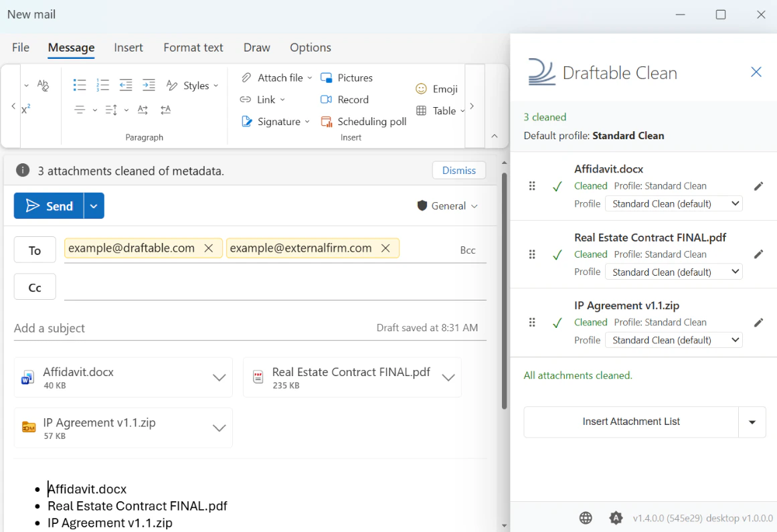Insert Pictures into the message

point(347,78)
